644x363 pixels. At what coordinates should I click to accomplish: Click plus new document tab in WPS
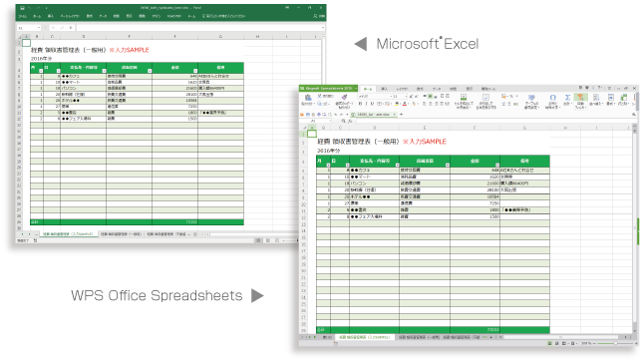coord(402,115)
